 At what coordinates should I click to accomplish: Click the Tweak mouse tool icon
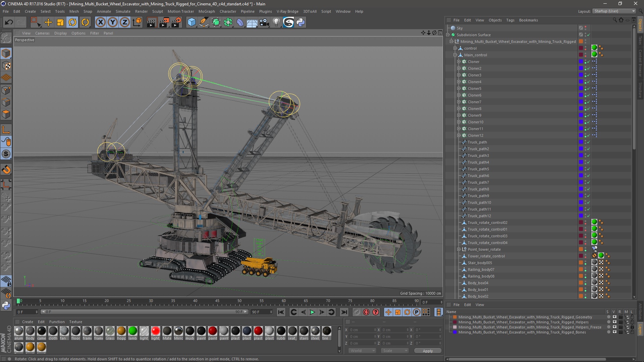[6, 142]
